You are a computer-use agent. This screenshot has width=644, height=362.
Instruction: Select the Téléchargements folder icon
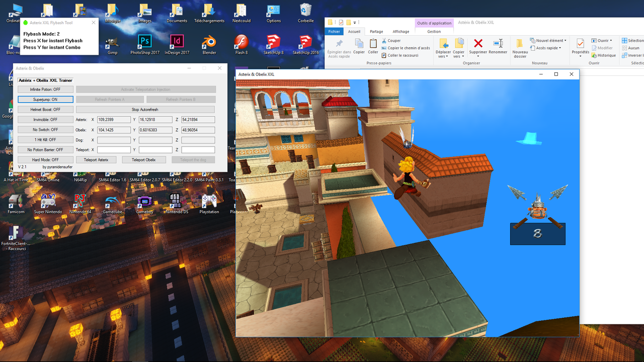click(x=209, y=14)
